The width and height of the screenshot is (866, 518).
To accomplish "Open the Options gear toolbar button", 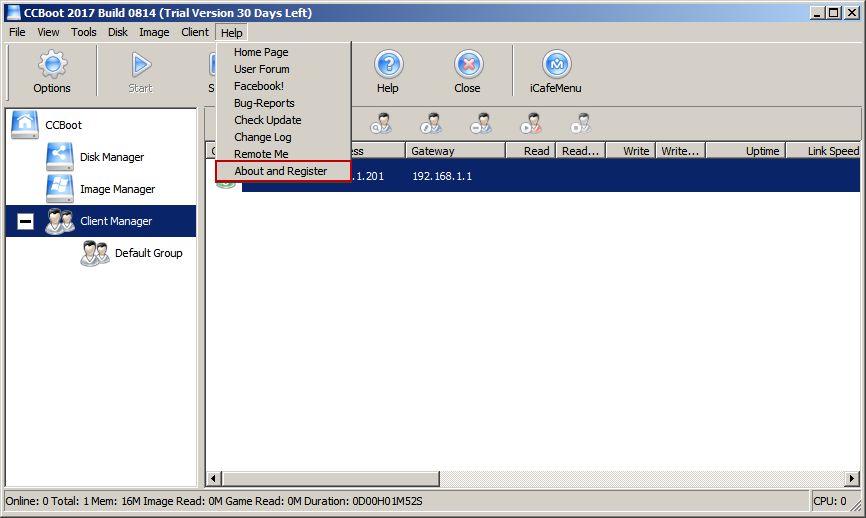I will [x=52, y=71].
